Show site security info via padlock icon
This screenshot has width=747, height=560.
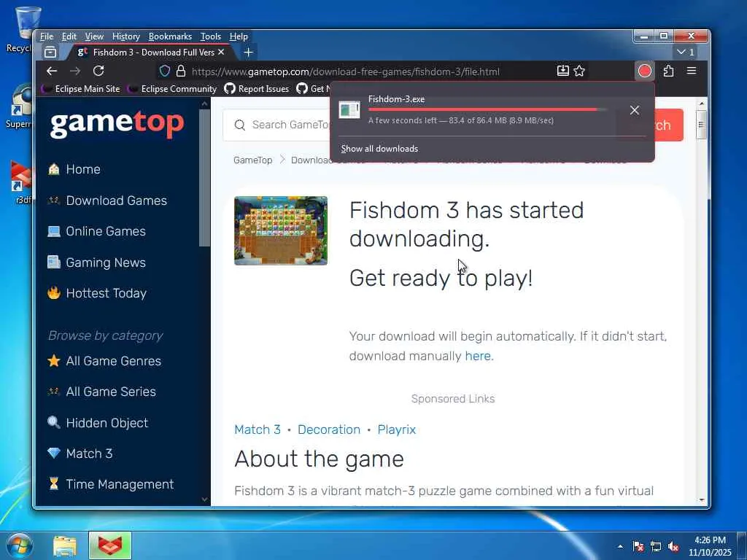coord(181,71)
